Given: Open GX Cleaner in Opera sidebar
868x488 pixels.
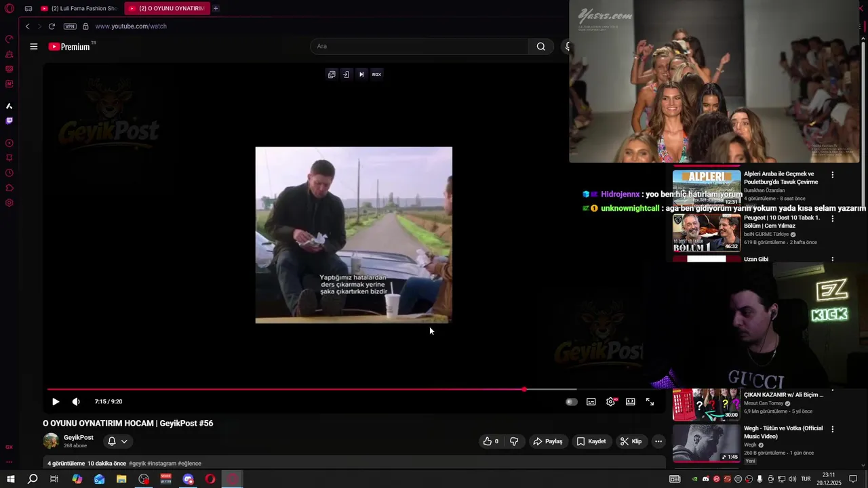Looking at the screenshot, I should coord(9,54).
